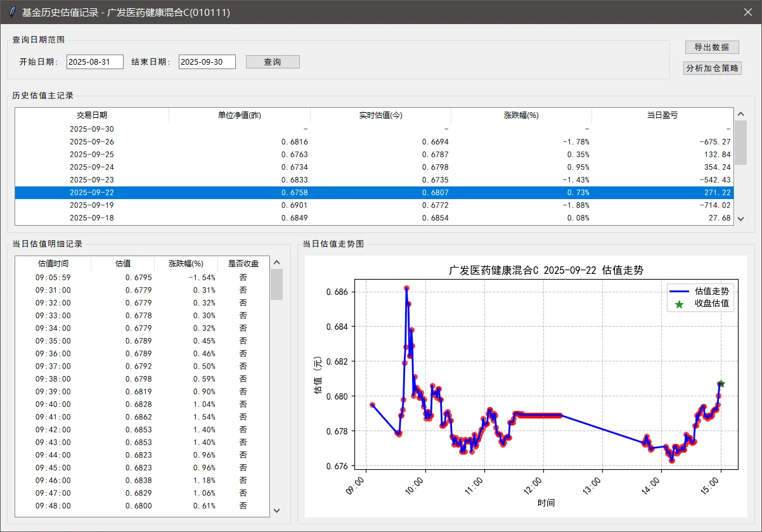Click the down arrow of the detail list scrollbar
The width and height of the screenshot is (762, 532).
276,510
